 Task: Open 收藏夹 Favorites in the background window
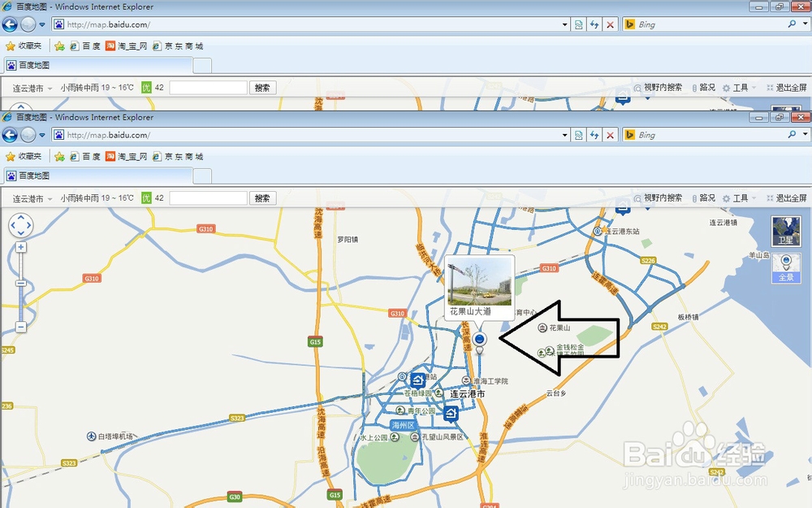(24, 46)
